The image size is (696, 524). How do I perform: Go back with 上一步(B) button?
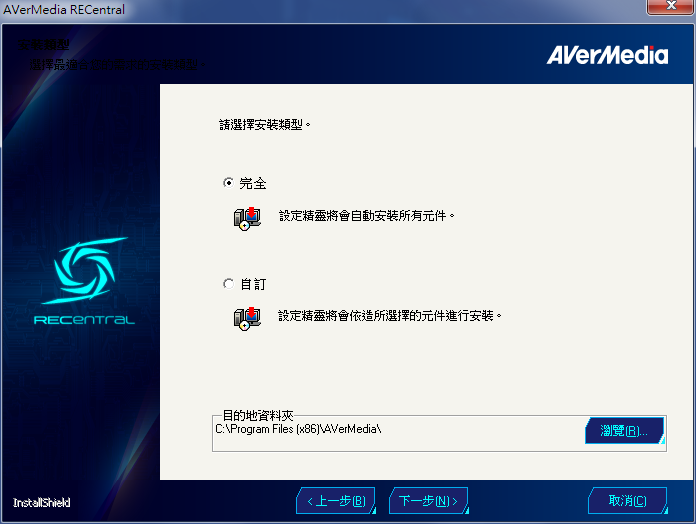pos(336,501)
